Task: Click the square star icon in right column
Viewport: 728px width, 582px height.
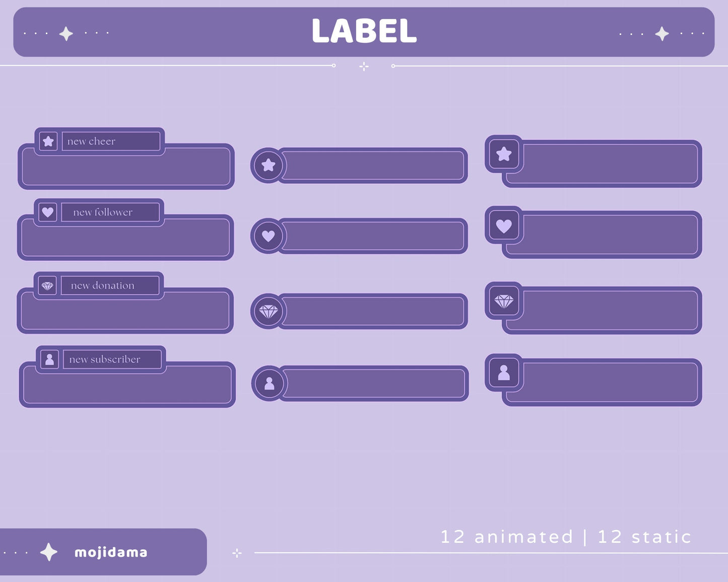Action: pos(504,154)
